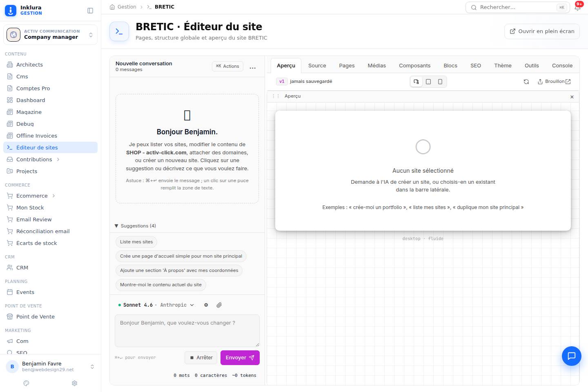The image size is (588, 392).
Task: Refresh the preview with reload icon
Action: tap(526, 82)
